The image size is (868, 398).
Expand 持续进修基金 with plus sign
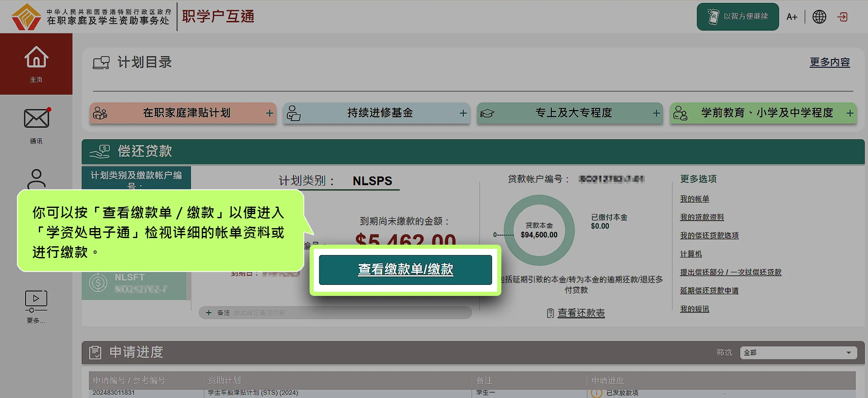463,113
